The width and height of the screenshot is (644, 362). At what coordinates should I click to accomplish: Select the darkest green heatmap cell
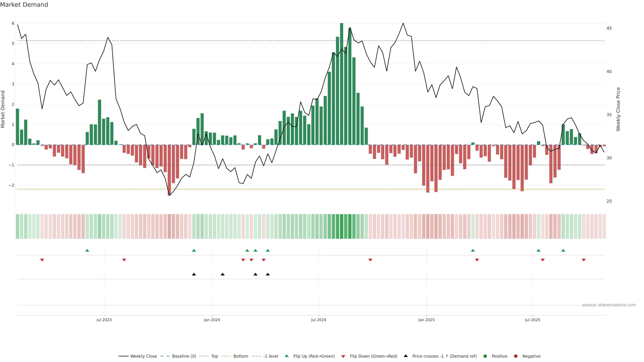pyautogui.click(x=341, y=226)
